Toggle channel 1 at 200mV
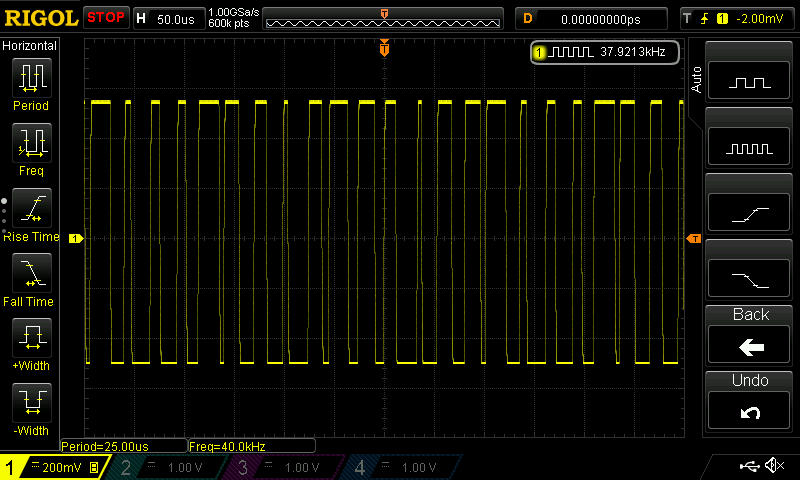Screen dimensions: 800x480 pos(55,468)
